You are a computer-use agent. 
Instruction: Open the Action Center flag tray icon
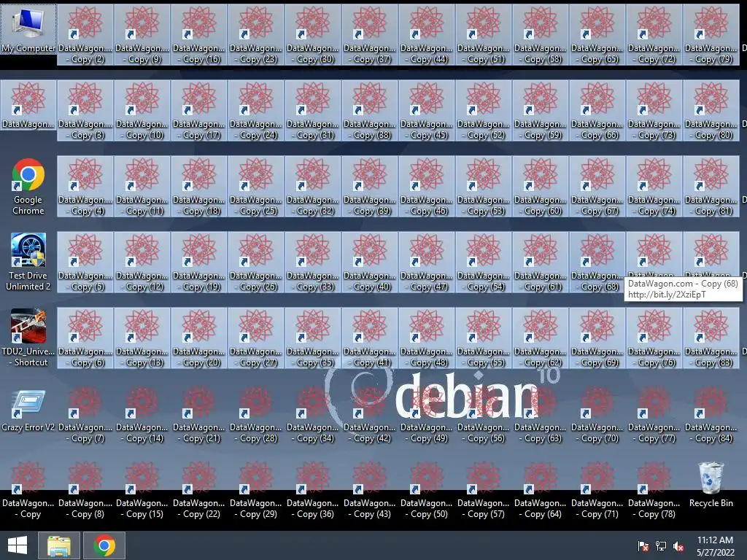coord(643,546)
